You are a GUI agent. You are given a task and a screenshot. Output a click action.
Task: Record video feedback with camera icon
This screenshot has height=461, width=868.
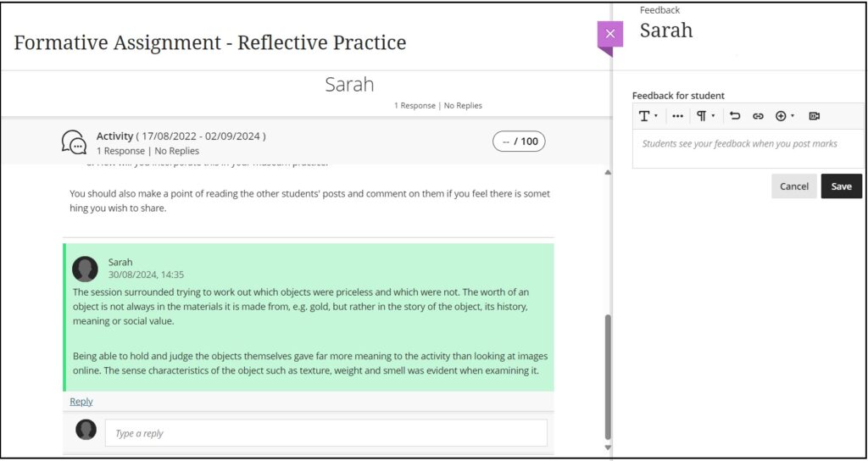pyautogui.click(x=815, y=116)
